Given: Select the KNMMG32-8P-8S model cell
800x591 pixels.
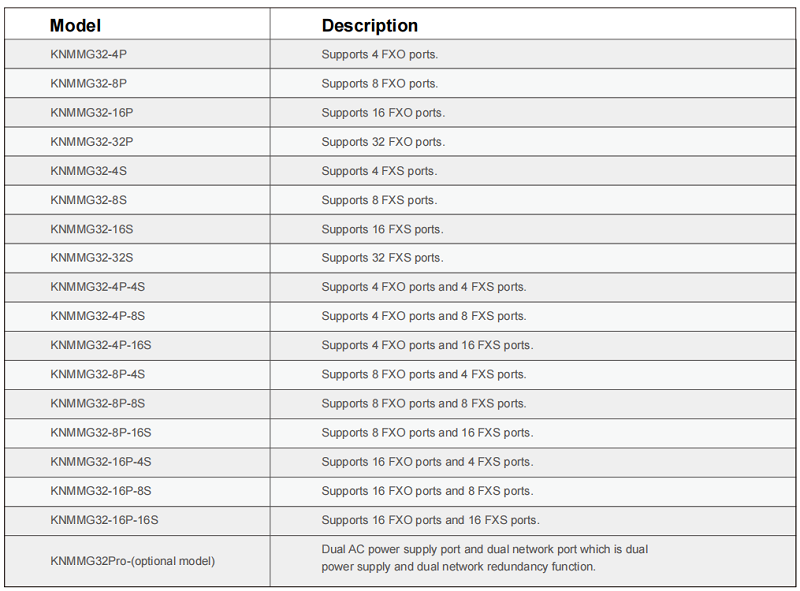Looking at the screenshot, I should [x=97, y=403].
